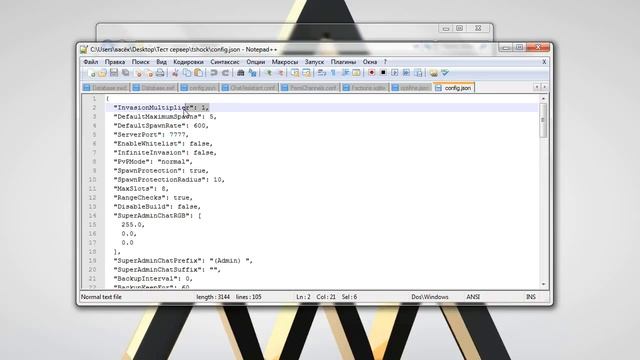This screenshot has height=360, width=640.
Task: Open the ? help menu
Action: [385, 62]
